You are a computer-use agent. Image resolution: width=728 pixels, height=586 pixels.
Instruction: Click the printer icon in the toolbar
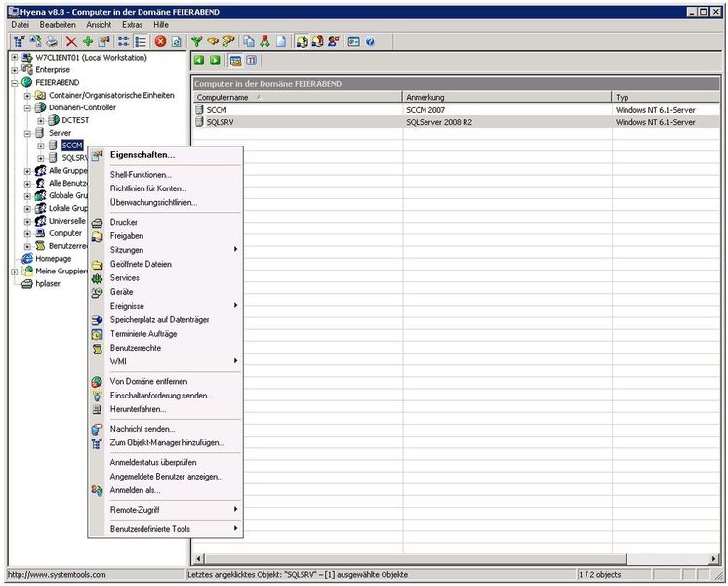tap(52, 42)
